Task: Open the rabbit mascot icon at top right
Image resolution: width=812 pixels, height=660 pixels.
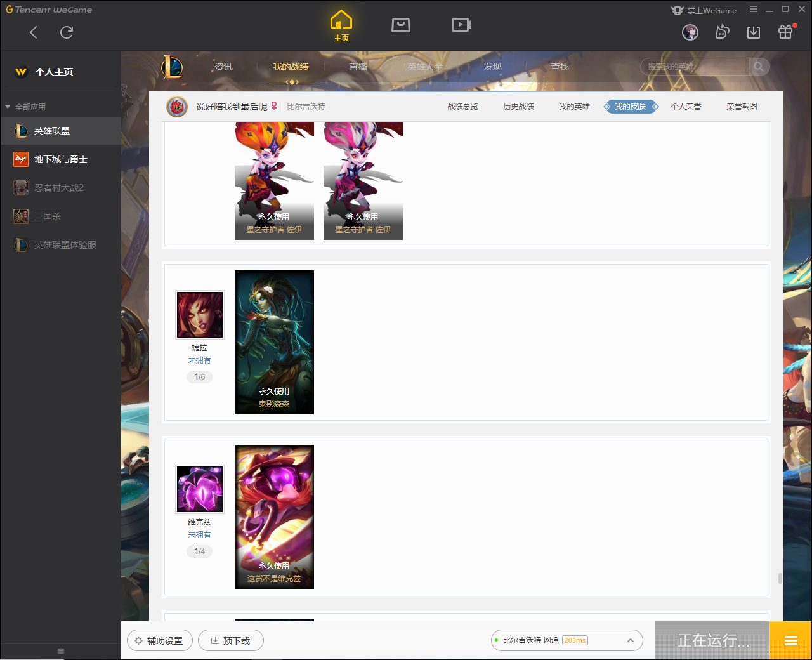Action: [x=722, y=32]
